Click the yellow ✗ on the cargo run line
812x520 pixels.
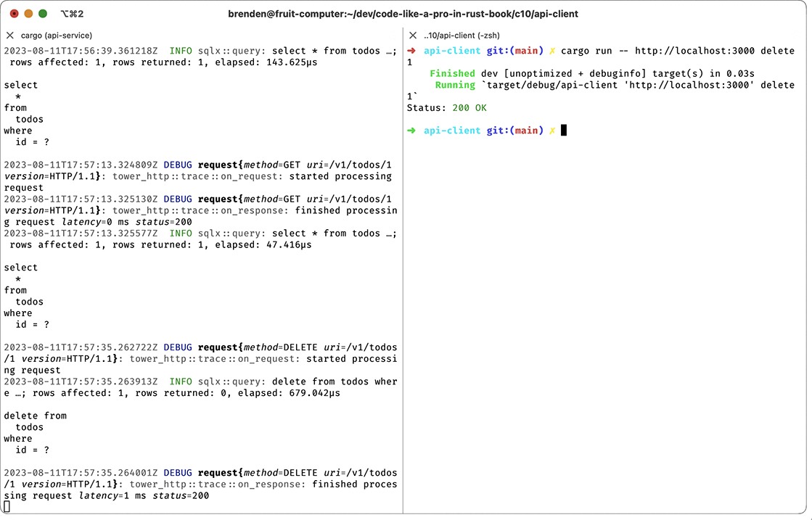[x=552, y=51]
